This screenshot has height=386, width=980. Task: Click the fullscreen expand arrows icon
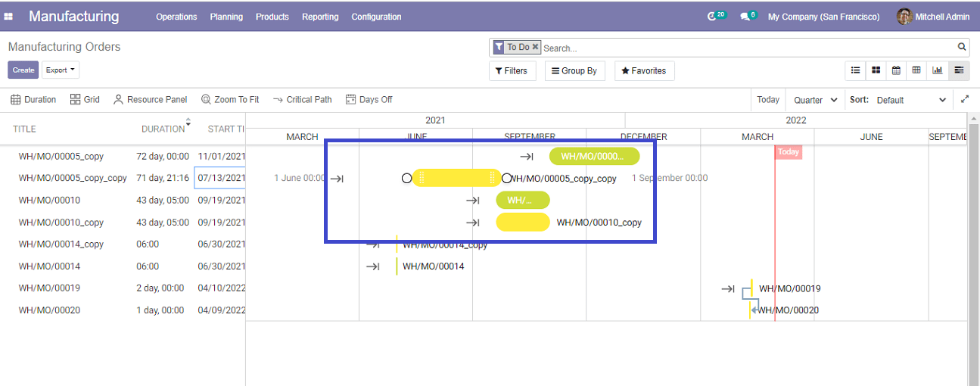(x=965, y=99)
